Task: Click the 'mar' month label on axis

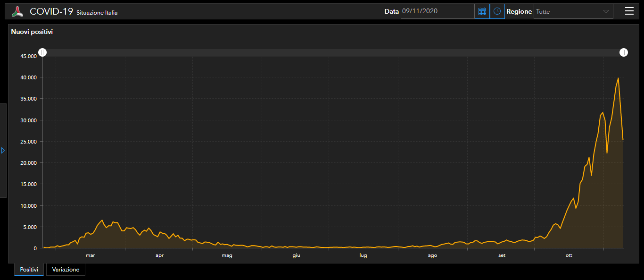Action: click(90, 255)
